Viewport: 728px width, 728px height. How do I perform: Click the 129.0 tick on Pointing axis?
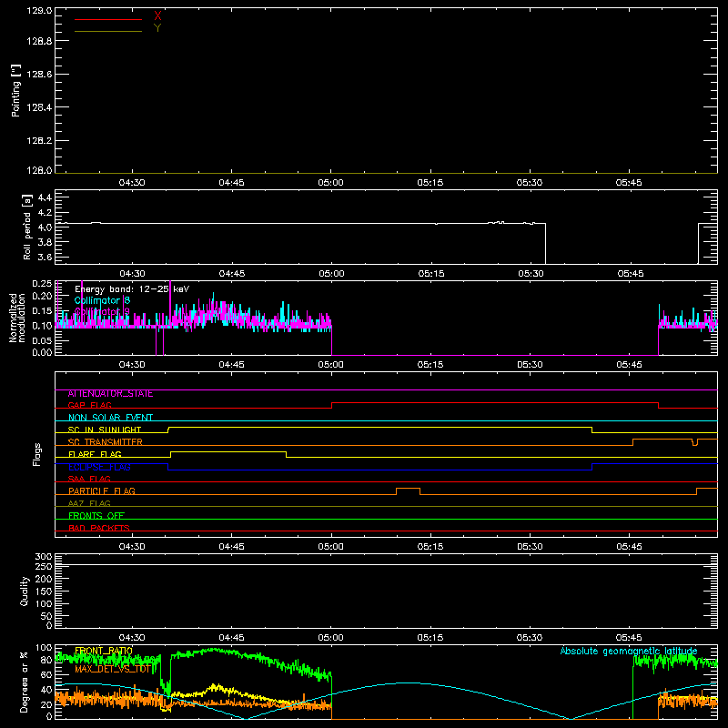tap(39, 11)
